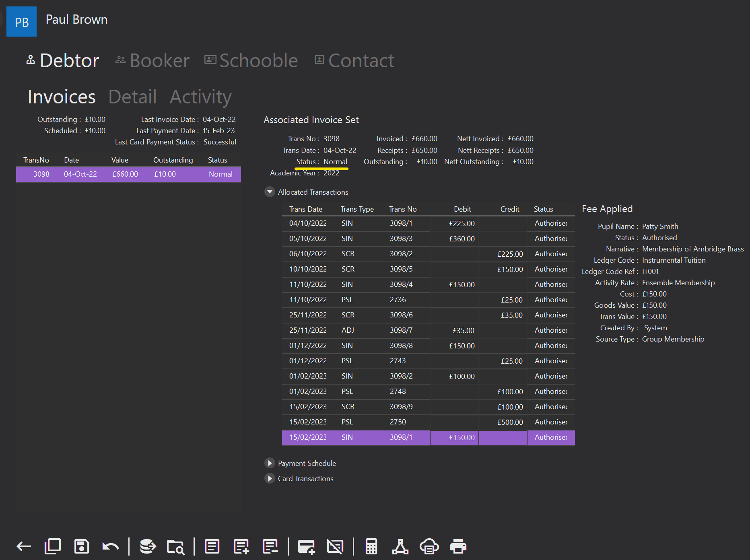The width and height of the screenshot is (750, 560).
Task: Select transaction row 3098/5
Action: tap(429, 269)
